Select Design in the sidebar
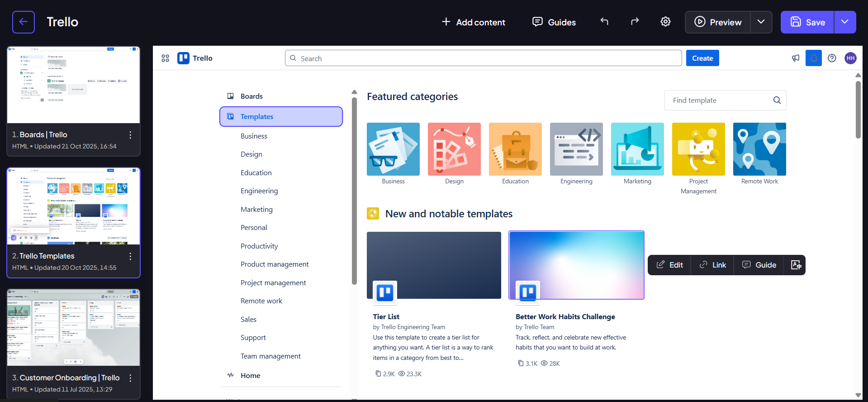Viewport: 868px width, 402px height. click(x=251, y=154)
